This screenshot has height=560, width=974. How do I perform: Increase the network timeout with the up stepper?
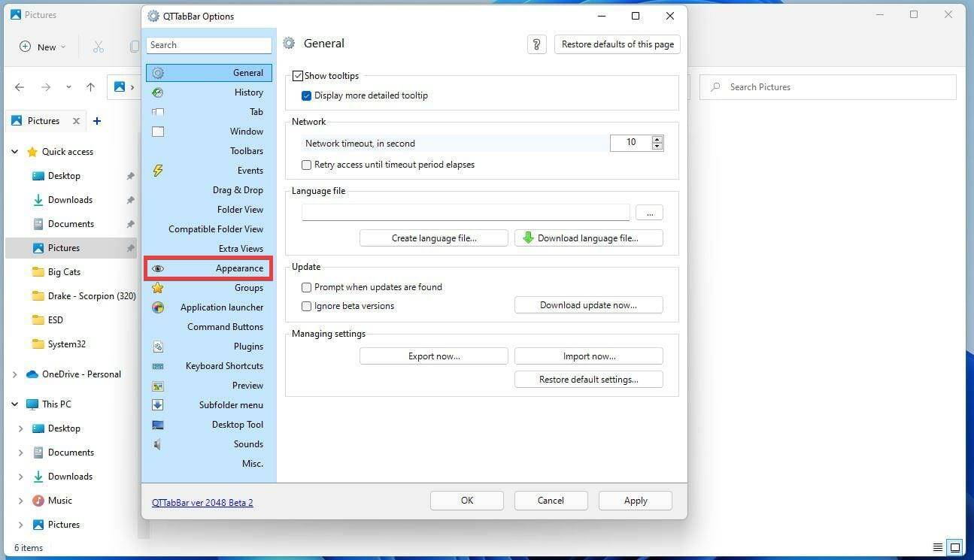tap(657, 138)
